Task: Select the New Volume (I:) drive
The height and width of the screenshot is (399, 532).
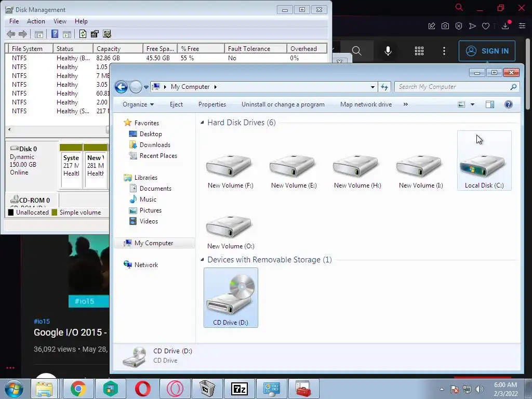Action: 421,171
